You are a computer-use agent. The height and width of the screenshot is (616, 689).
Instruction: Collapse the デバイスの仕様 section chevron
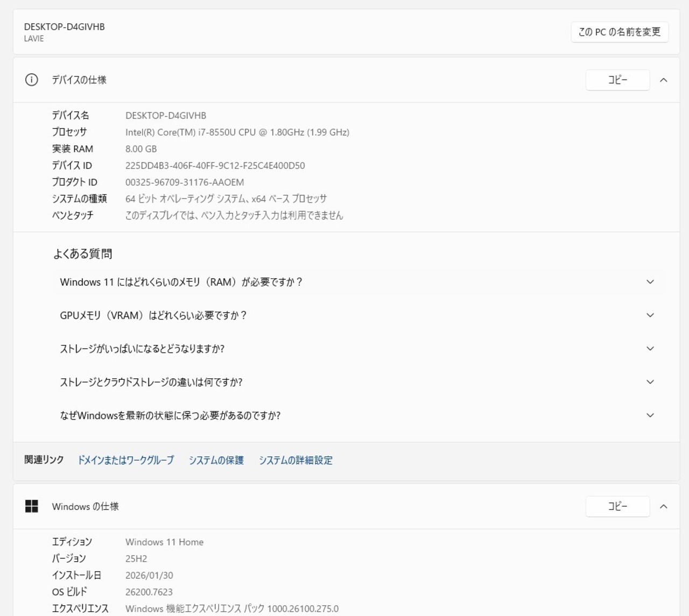pyautogui.click(x=664, y=80)
